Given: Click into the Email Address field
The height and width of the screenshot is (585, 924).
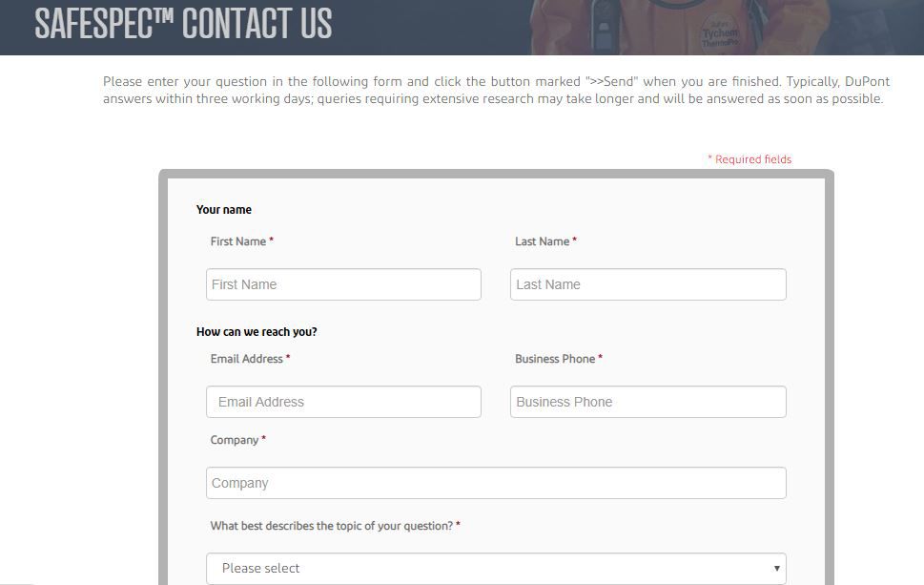Looking at the screenshot, I should [343, 402].
